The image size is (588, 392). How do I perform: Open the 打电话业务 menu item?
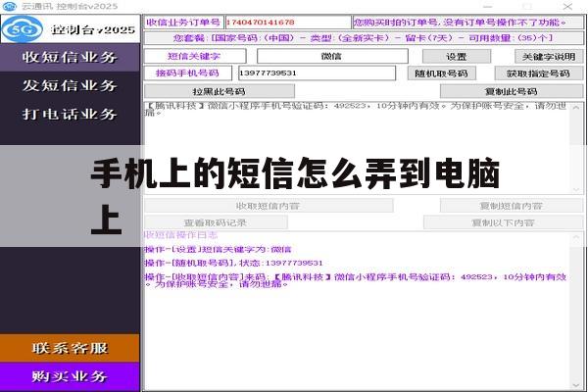point(70,115)
